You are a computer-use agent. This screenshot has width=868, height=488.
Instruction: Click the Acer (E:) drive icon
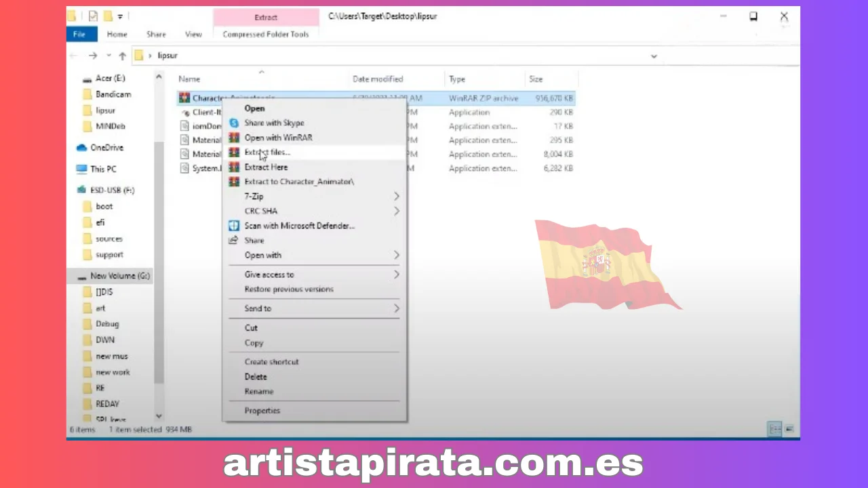(x=87, y=79)
